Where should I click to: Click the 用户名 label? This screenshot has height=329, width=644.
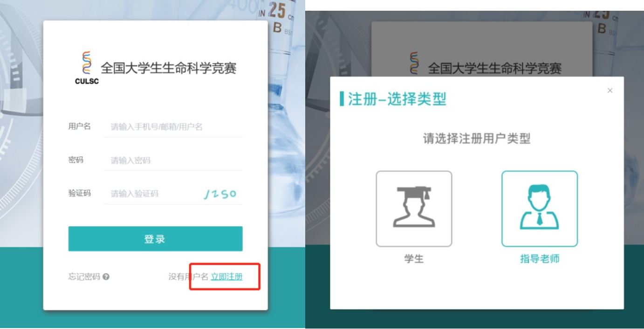tap(79, 126)
